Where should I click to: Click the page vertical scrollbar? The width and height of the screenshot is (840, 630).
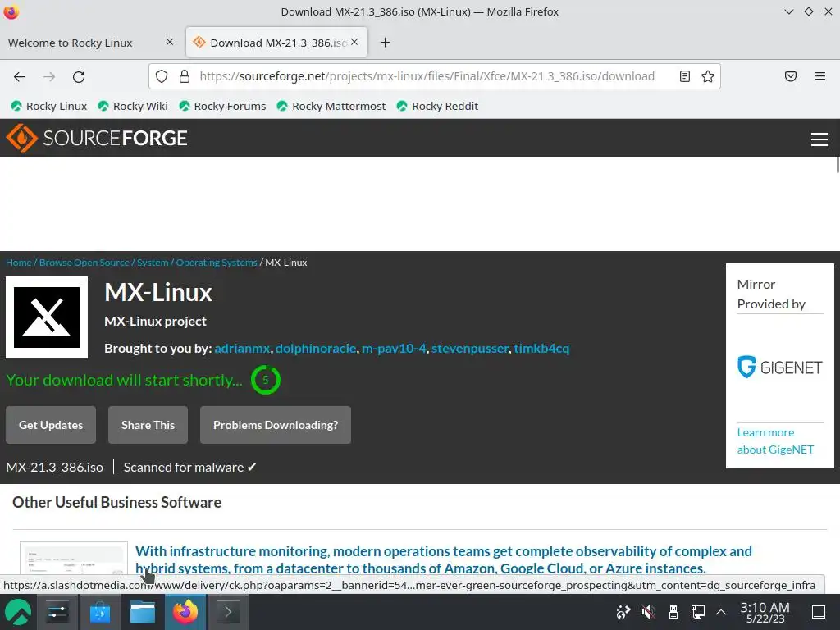click(x=838, y=164)
